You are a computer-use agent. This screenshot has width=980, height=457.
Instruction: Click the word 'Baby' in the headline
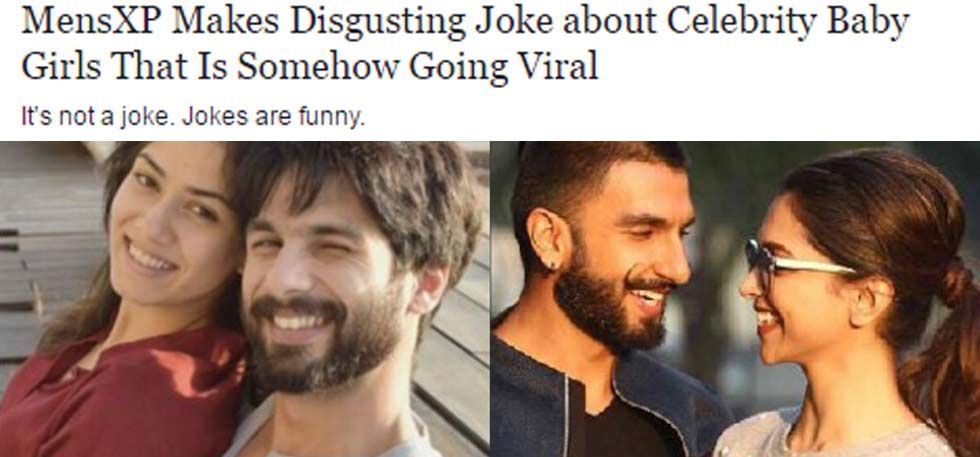[868, 23]
